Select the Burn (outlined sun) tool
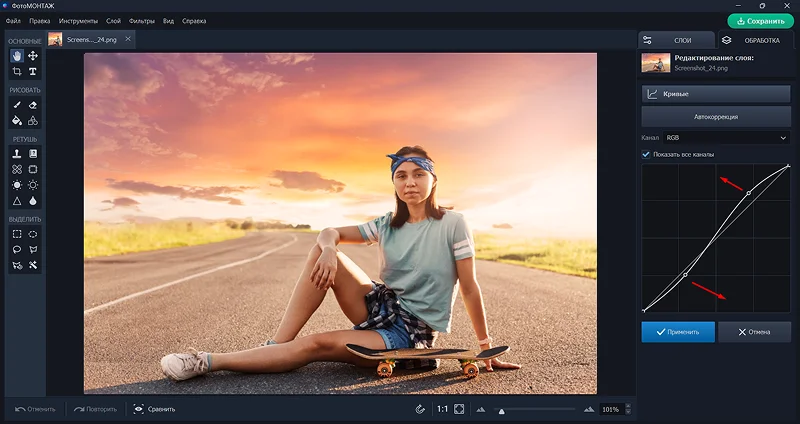Screen dimensions: 800x424 point(33,185)
